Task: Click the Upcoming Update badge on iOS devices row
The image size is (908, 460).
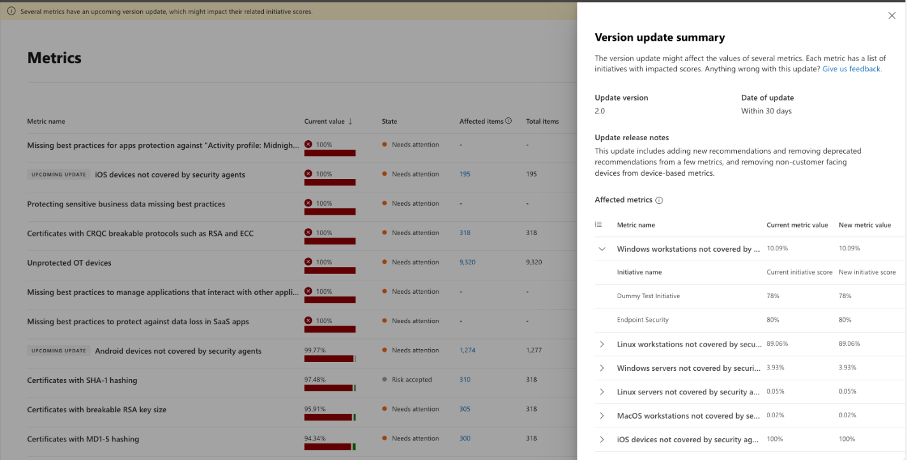Action: tap(58, 174)
